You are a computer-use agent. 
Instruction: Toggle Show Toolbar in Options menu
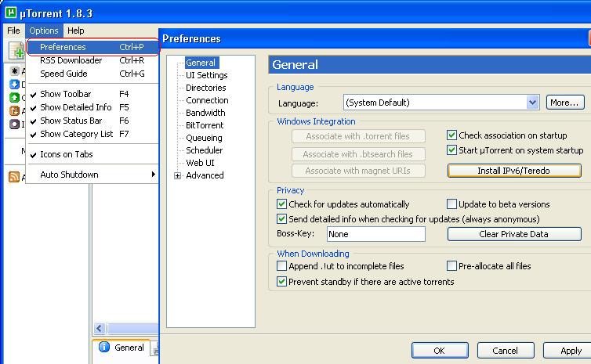coord(92,94)
